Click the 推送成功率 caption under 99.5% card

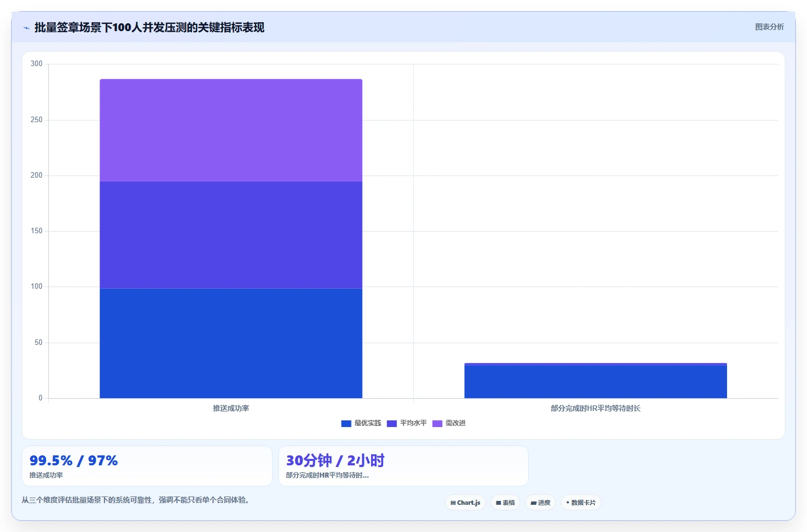46,475
